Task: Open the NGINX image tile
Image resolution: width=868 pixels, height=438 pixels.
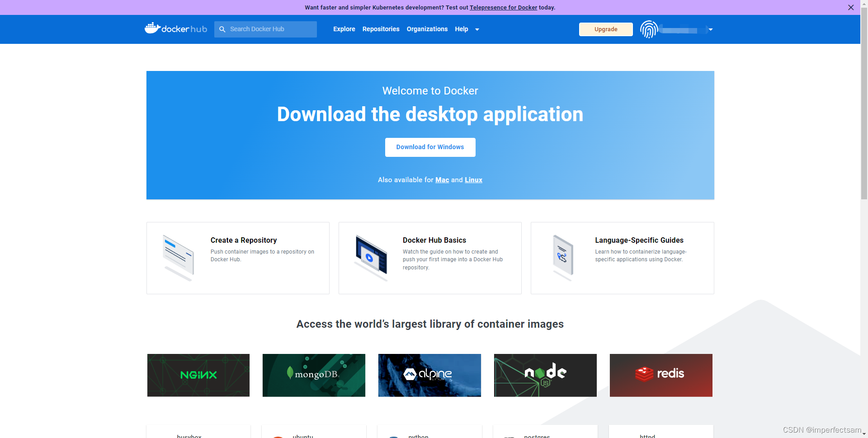Action: (198, 375)
